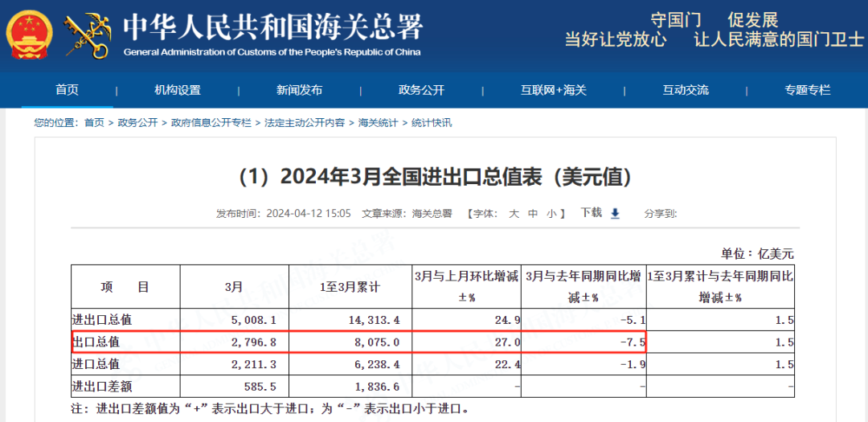Screen dimensions: 868x422
Task: Open the 互动交流 menu
Action: [x=686, y=90]
